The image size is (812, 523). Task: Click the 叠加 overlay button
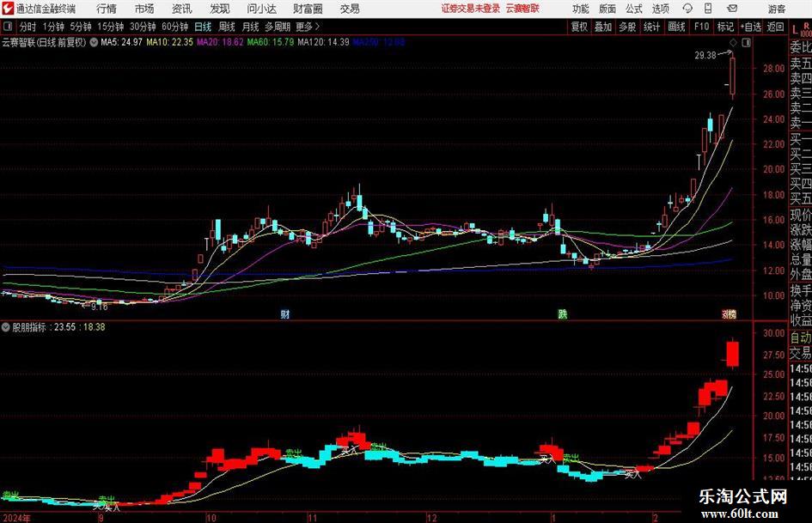point(603,27)
